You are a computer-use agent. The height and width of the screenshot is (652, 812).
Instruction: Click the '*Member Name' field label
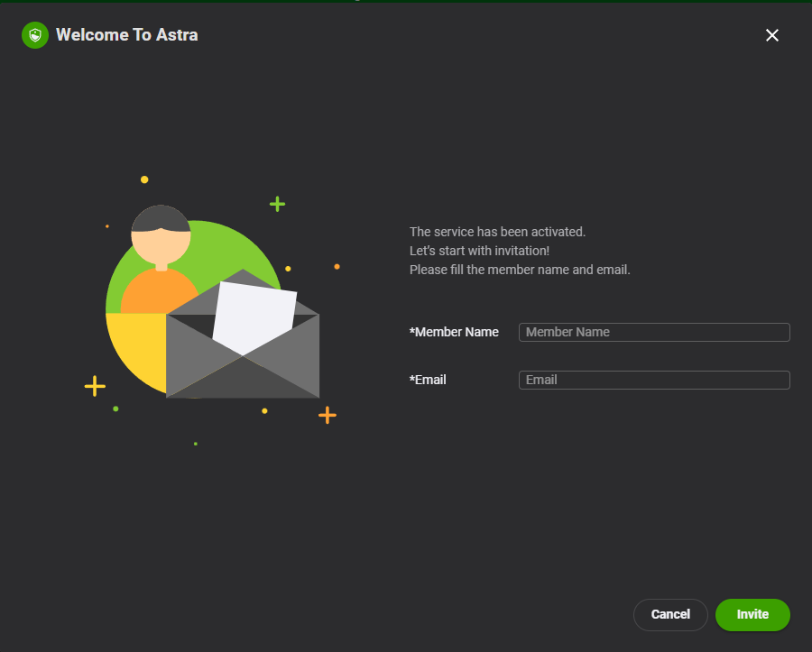pyautogui.click(x=454, y=332)
